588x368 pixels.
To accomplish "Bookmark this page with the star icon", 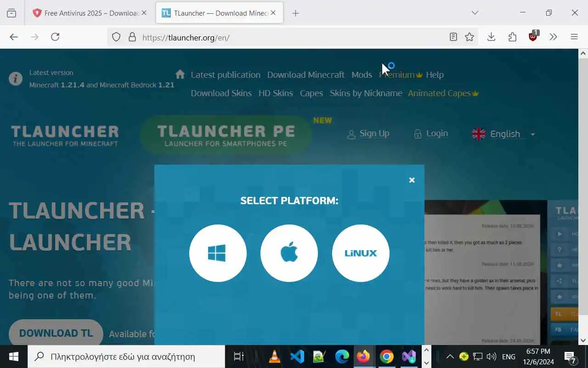I will tap(469, 37).
